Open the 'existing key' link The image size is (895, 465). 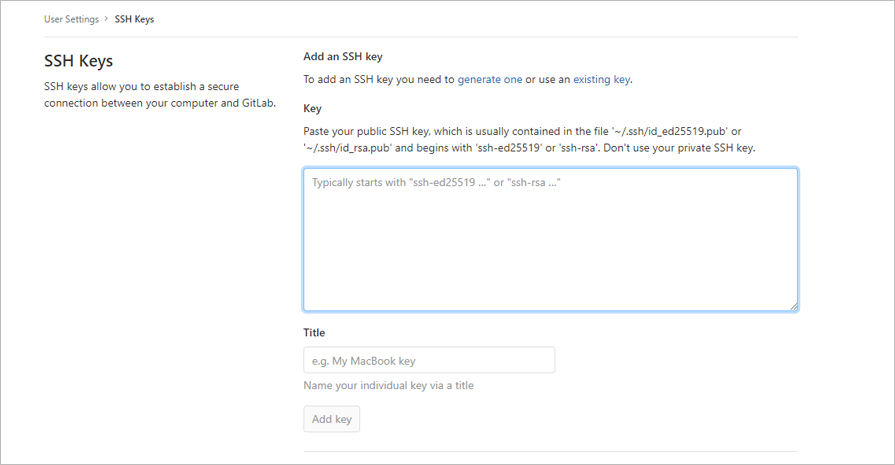point(602,79)
